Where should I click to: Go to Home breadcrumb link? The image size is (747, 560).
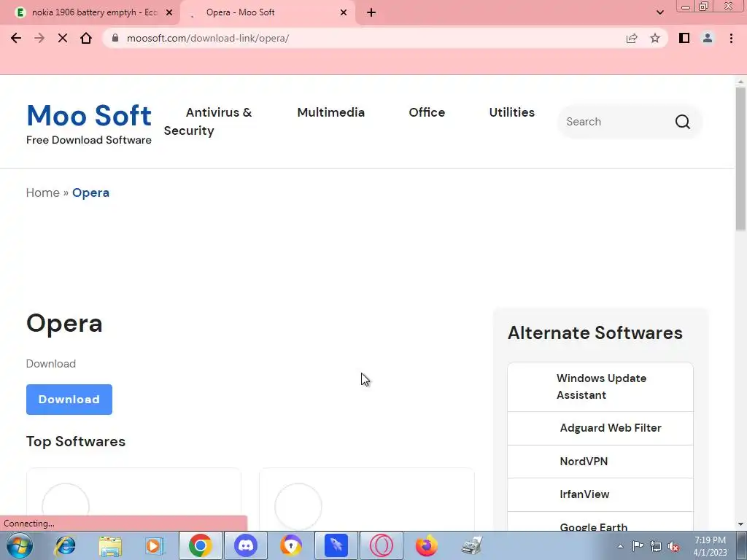pyautogui.click(x=42, y=192)
